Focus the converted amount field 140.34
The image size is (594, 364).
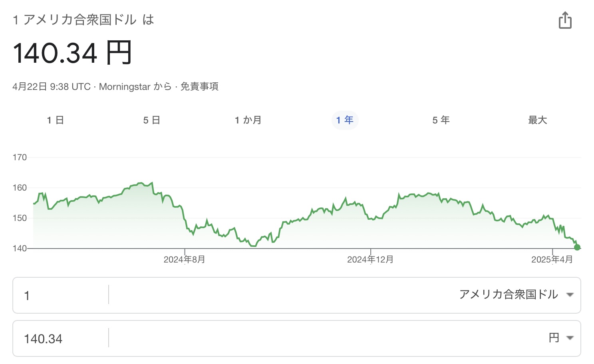pyautogui.click(x=61, y=338)
